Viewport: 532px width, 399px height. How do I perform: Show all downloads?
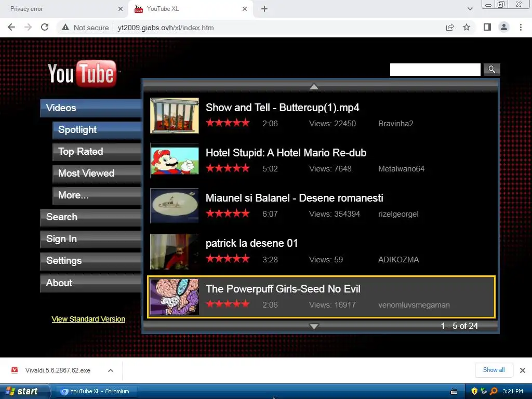[x=494, y=370]
